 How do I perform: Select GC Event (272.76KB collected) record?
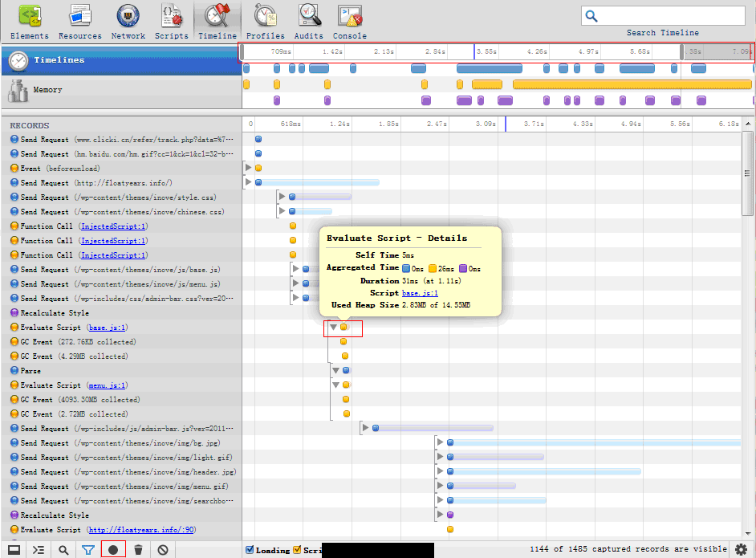[x=121, y=342]
